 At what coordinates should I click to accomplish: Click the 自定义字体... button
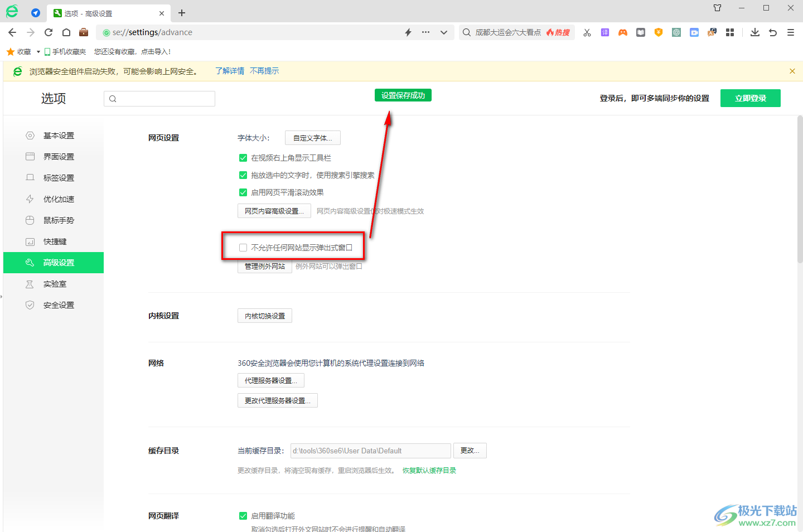coord(313,138)
